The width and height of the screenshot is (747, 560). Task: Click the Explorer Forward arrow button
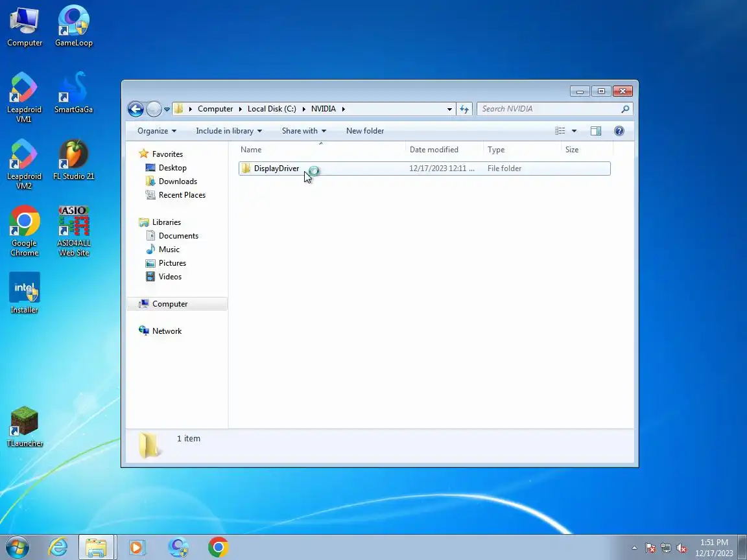[154, 109]
